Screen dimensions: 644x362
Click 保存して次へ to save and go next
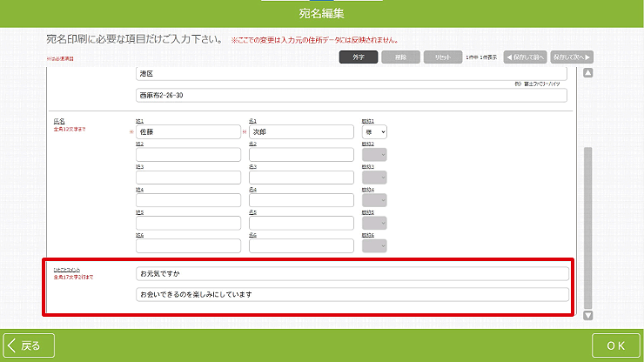pos(571,57)
